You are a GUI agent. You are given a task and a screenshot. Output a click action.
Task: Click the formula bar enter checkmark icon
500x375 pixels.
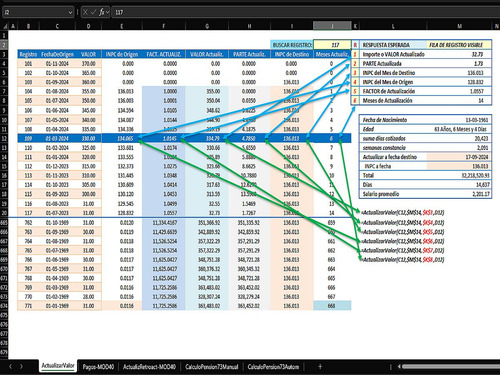coord(93,12)
